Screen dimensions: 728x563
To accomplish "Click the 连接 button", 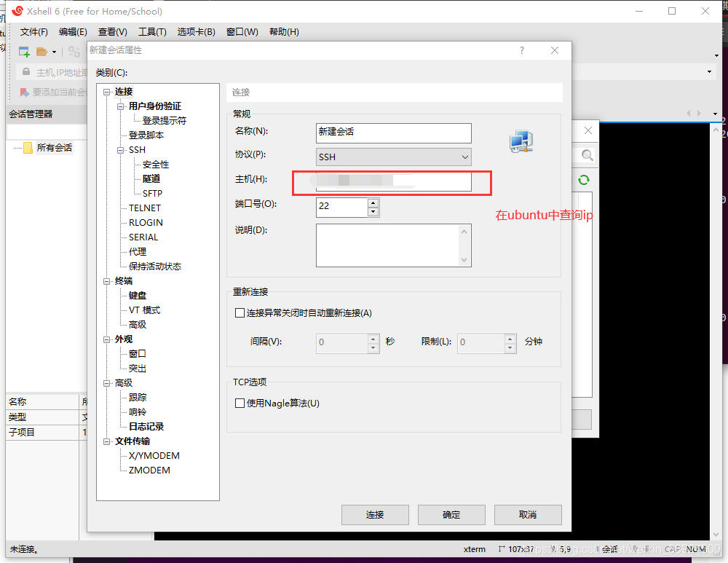I will click(375, 515).
